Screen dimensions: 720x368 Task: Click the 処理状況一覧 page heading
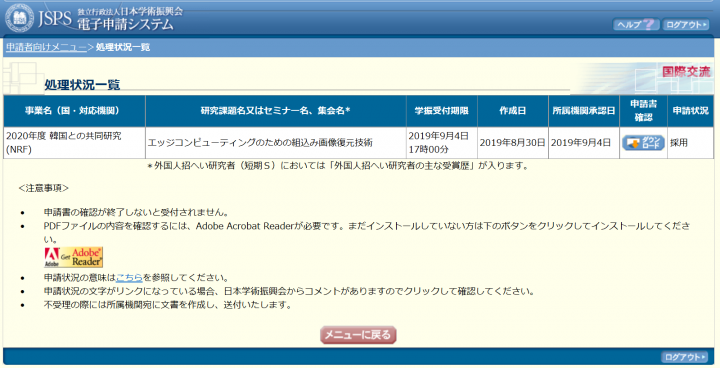(x=82, y=85)
